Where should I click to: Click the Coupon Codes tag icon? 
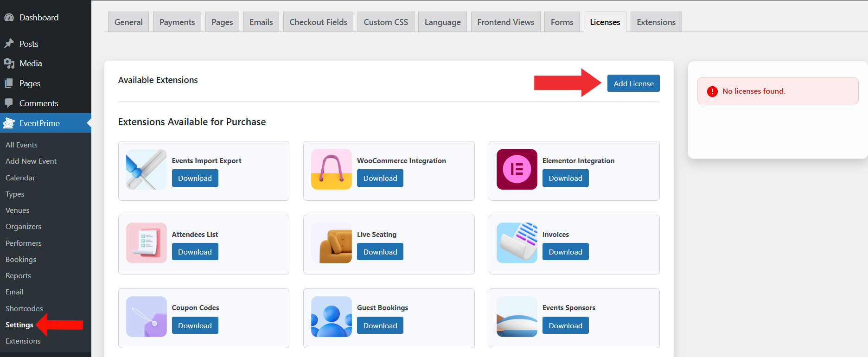tap(146, 317)
